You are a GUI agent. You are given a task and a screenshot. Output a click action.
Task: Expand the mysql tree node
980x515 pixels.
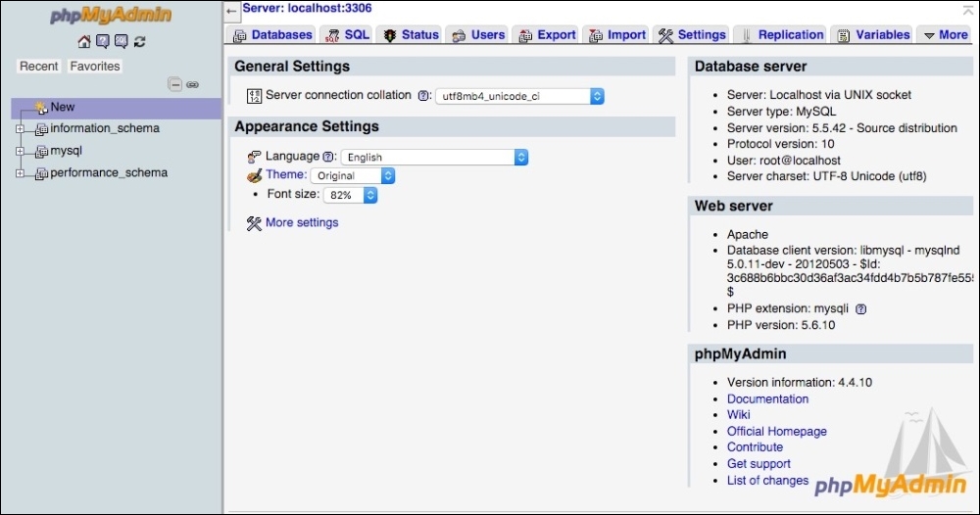(20, 151)
